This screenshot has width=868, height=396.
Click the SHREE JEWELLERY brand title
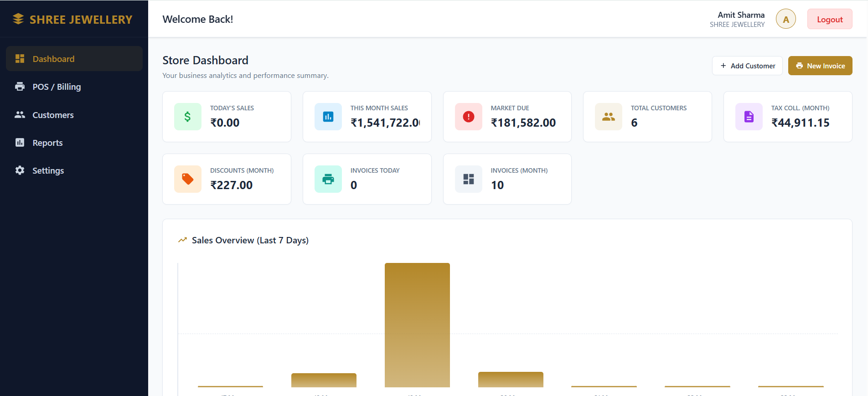click(81, 20)
